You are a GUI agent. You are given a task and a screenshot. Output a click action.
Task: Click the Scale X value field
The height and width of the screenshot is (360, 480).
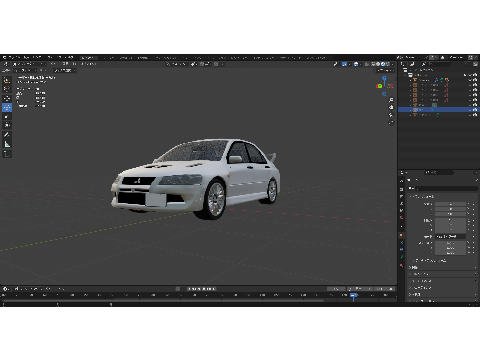point(450,243)
